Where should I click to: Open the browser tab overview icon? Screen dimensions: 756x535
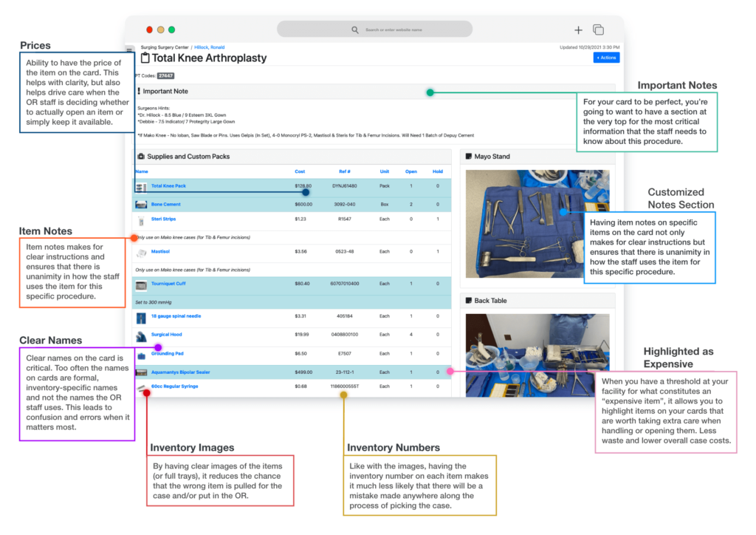click(598, 30)
